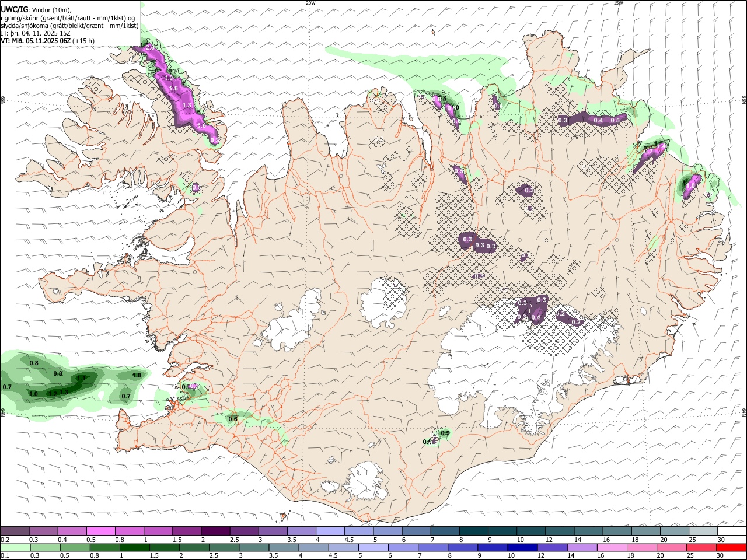Click the 'Vindur (10m)' label in header

pyautogui.click(x=51, y=10)
